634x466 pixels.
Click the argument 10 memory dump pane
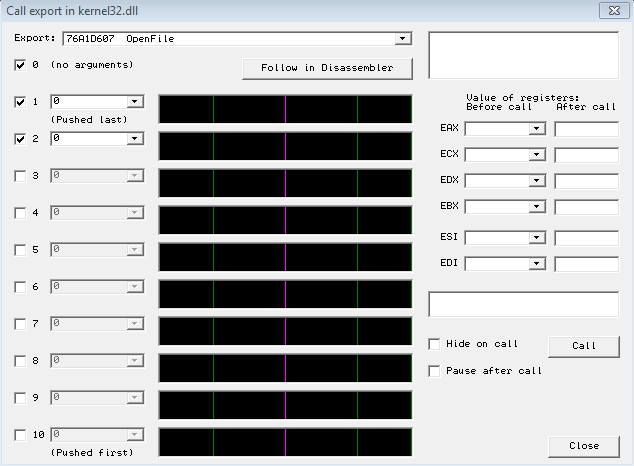[x=285, y=442]
